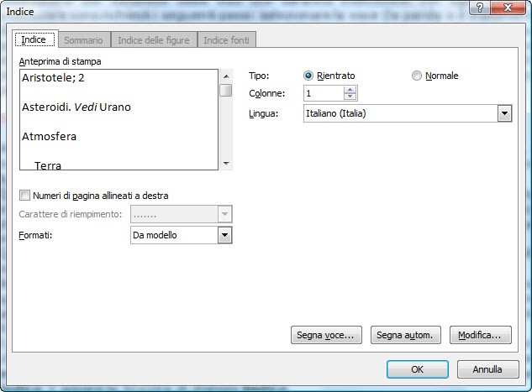532x392 pixels.
Task: Click the Segna autom. button
Action: coord(406,335)
